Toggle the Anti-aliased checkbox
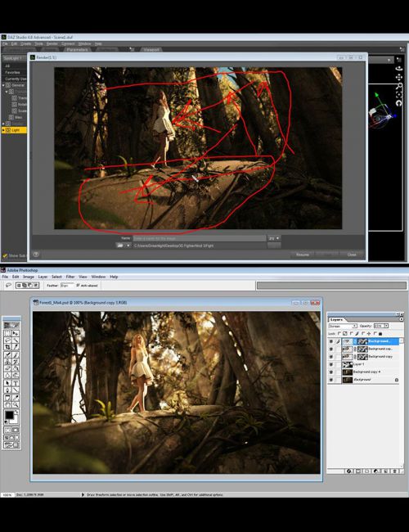This screenshot has height=532, width=409. tap(78, 286)
